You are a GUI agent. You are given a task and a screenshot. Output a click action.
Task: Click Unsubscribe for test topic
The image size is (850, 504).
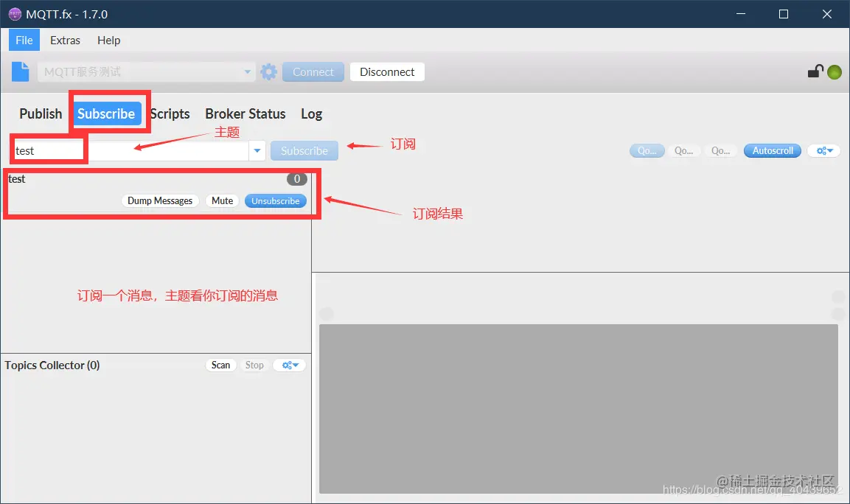tap(276, 200)
